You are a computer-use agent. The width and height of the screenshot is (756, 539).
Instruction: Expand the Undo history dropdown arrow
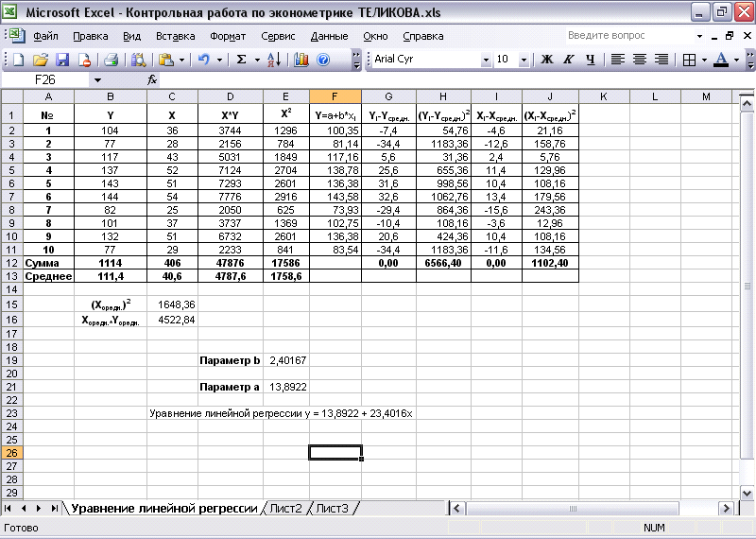coord(219,60)
